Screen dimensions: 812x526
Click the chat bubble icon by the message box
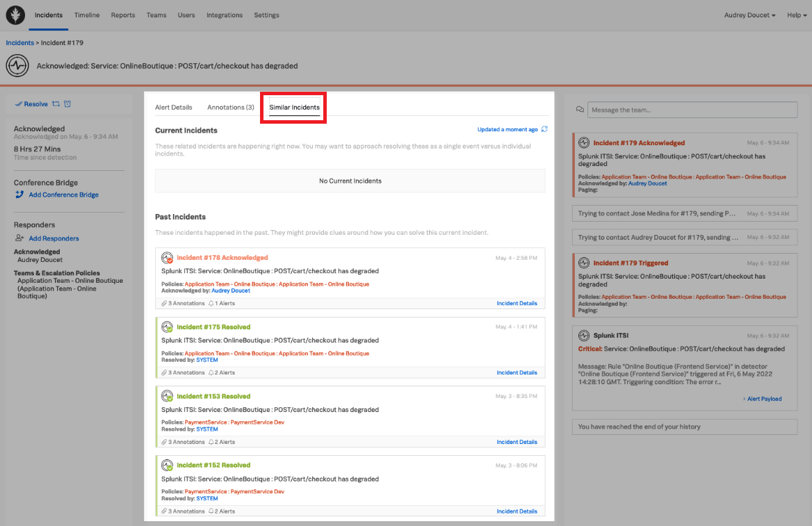[580, 110]
